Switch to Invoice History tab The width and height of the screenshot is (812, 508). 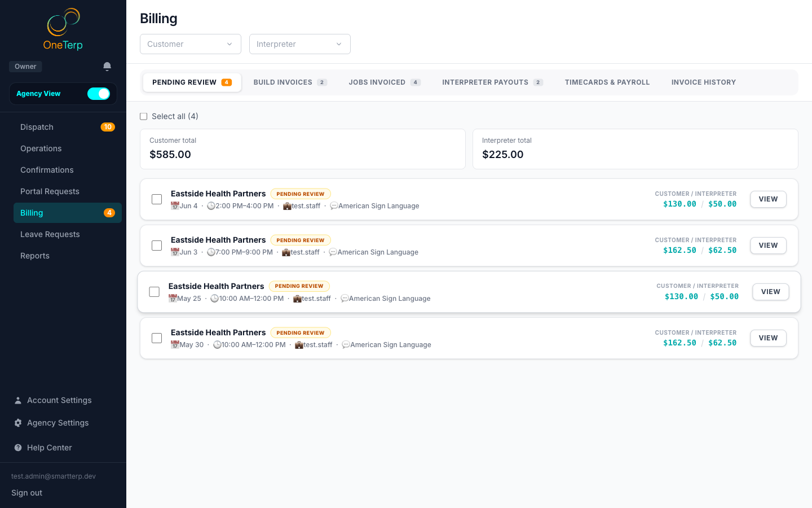tap(704, 82)
